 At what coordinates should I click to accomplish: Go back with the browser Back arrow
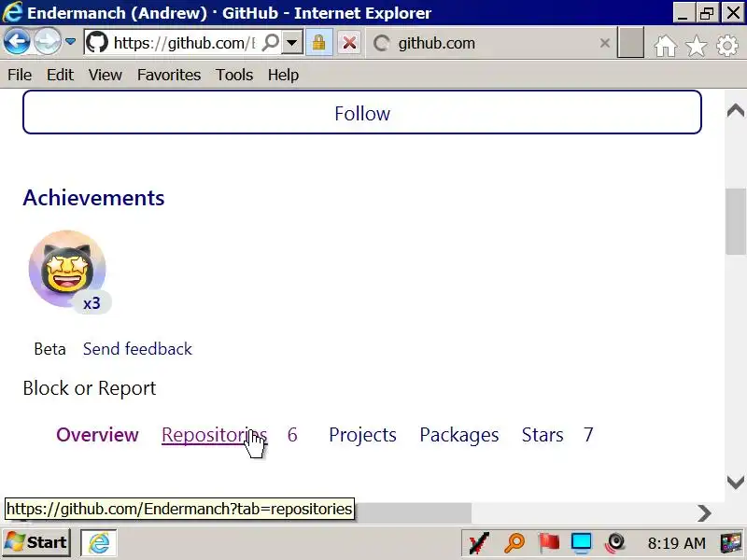click(17, 42)
